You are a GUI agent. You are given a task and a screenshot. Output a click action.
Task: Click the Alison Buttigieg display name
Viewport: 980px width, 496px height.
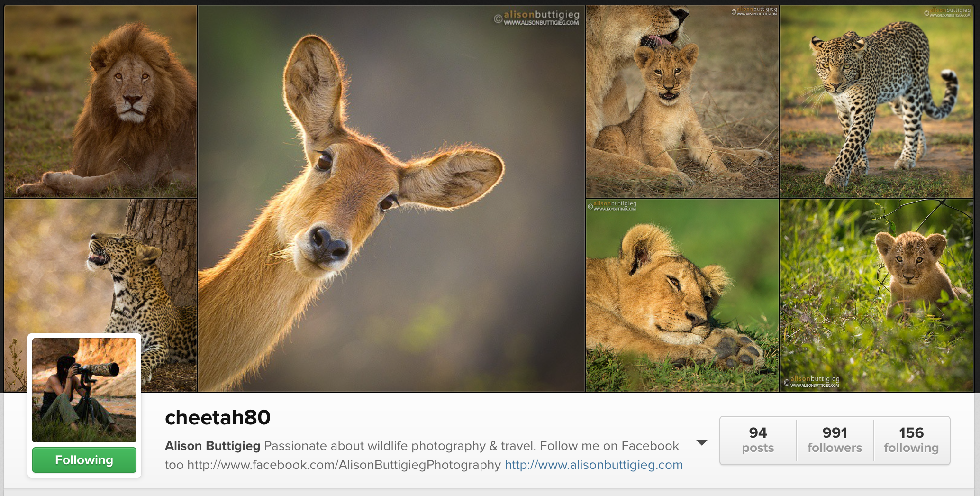[212, 446]
